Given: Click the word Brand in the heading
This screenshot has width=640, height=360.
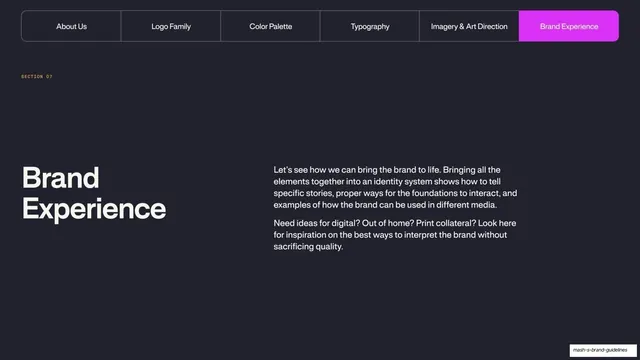Looking at the screenshot, I should (x=60, y=178).
